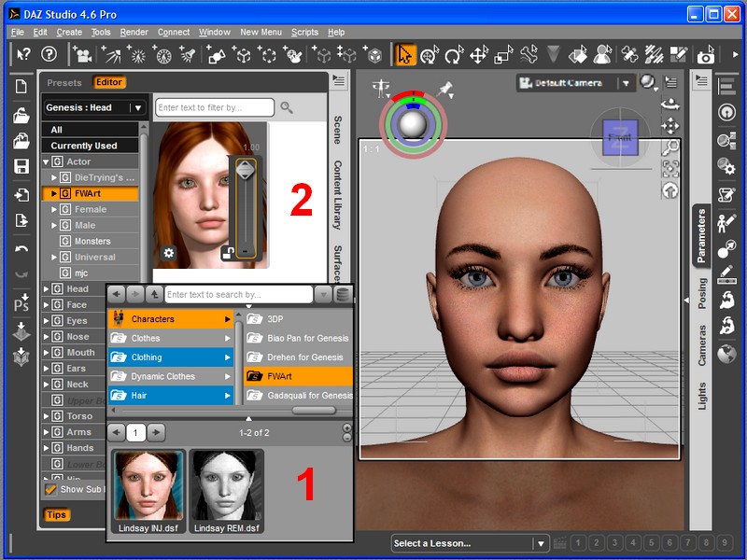
Task: Click the Render camera icon
Action: point(706,55)
